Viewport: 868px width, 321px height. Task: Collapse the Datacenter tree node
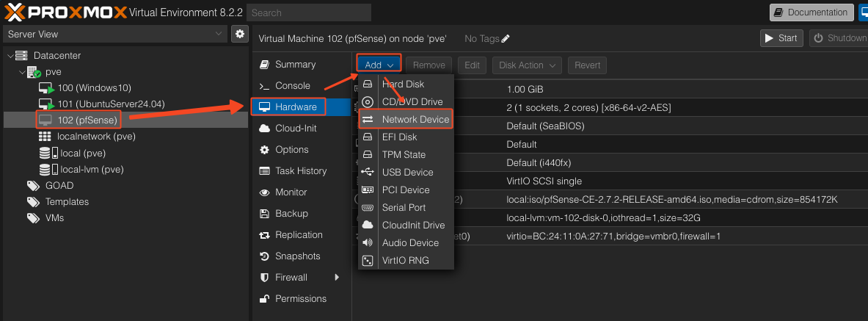(x=10, y=55)
